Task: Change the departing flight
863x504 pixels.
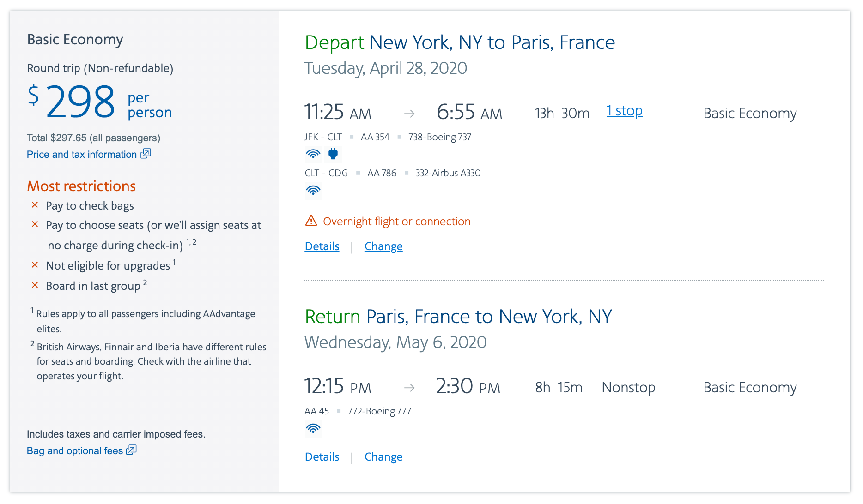Action: 383,246
